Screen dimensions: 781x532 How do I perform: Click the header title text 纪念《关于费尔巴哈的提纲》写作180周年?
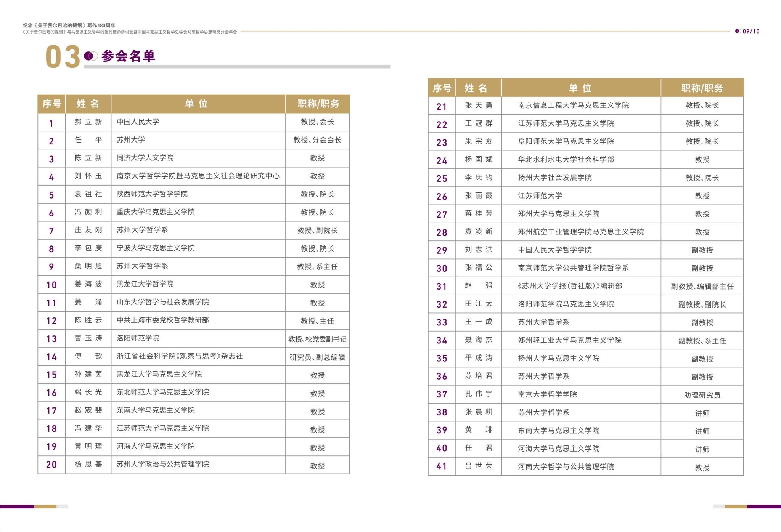[x=69, y=26]
